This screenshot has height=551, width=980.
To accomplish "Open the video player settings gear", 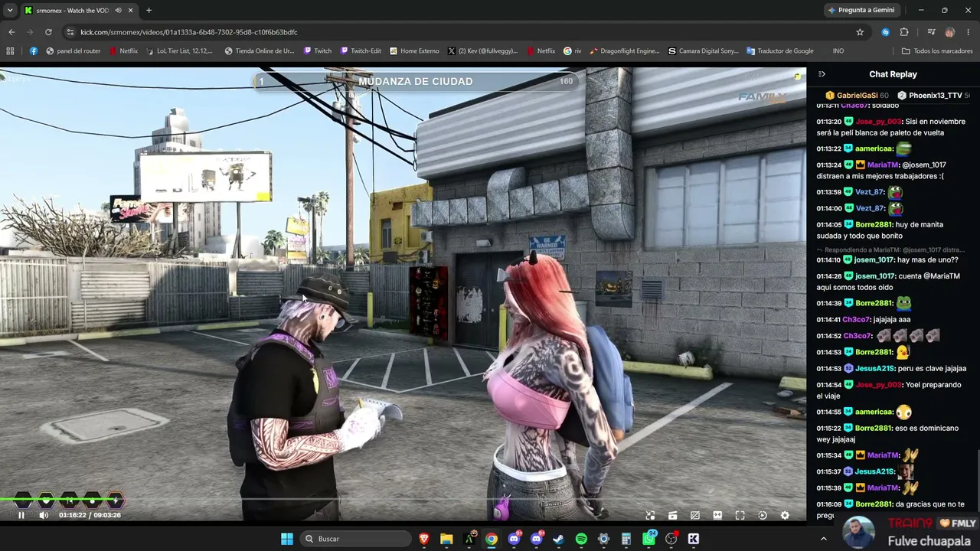I will [x=785, y=515].
